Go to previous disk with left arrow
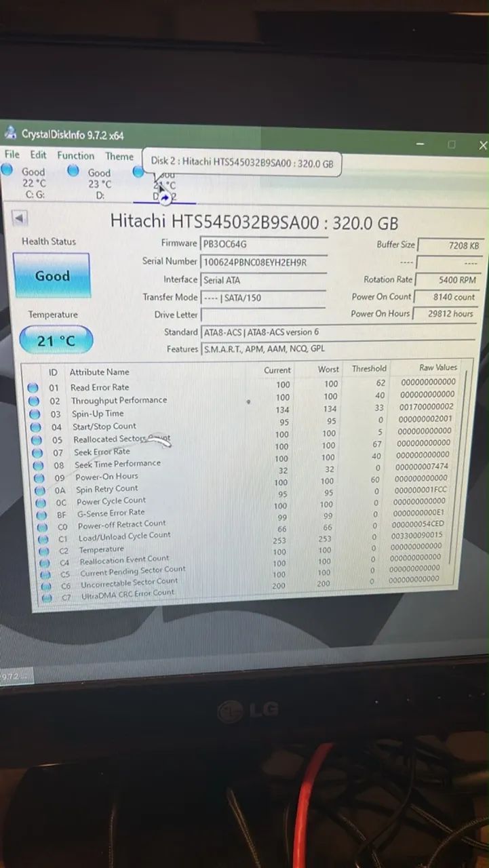489x868 pixels. [20, 218]
